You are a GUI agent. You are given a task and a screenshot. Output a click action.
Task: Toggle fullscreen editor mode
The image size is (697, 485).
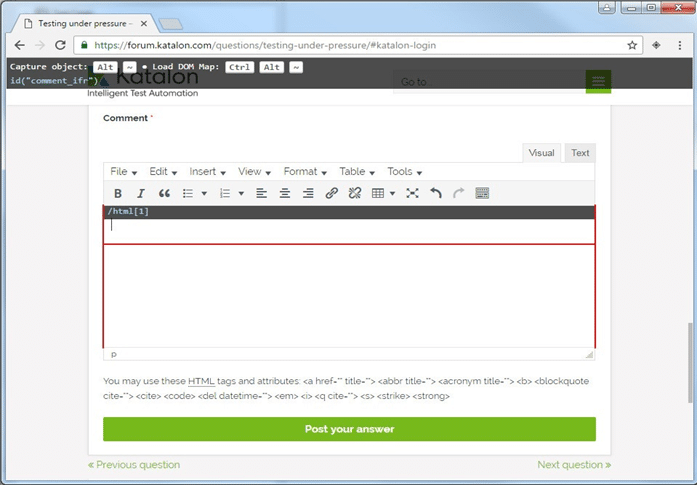[x=413, y=193]
